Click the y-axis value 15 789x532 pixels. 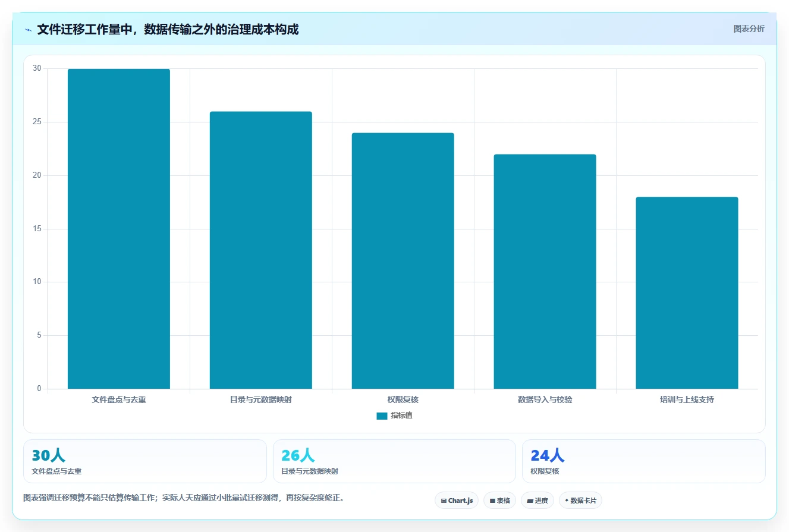coord(37,229)
